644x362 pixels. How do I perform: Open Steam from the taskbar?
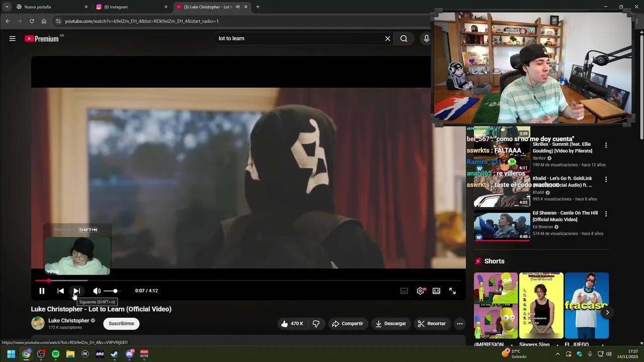click(114, 354)
